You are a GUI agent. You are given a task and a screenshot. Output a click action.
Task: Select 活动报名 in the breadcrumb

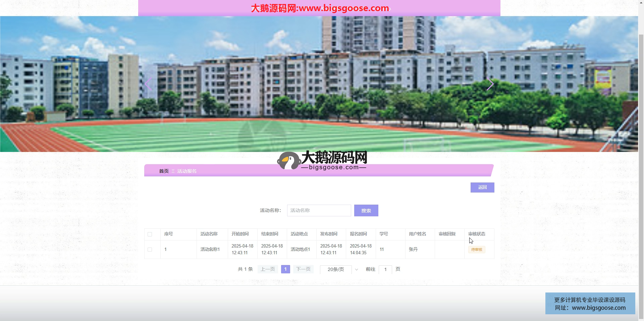point(187,171)
